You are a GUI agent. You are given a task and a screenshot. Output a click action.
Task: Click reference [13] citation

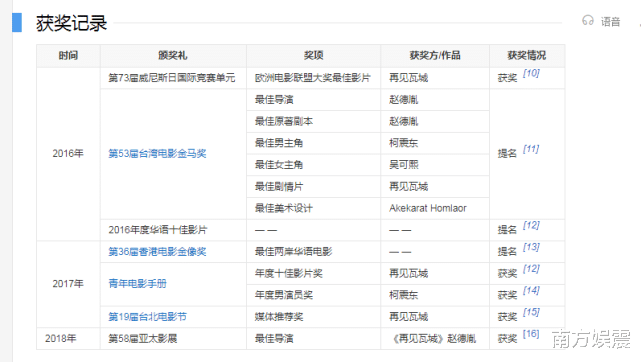click(x=531, y=247)
